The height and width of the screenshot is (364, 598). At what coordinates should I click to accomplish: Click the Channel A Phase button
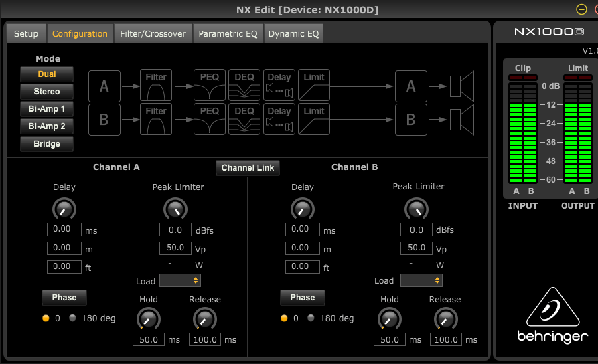coord(64,298)
